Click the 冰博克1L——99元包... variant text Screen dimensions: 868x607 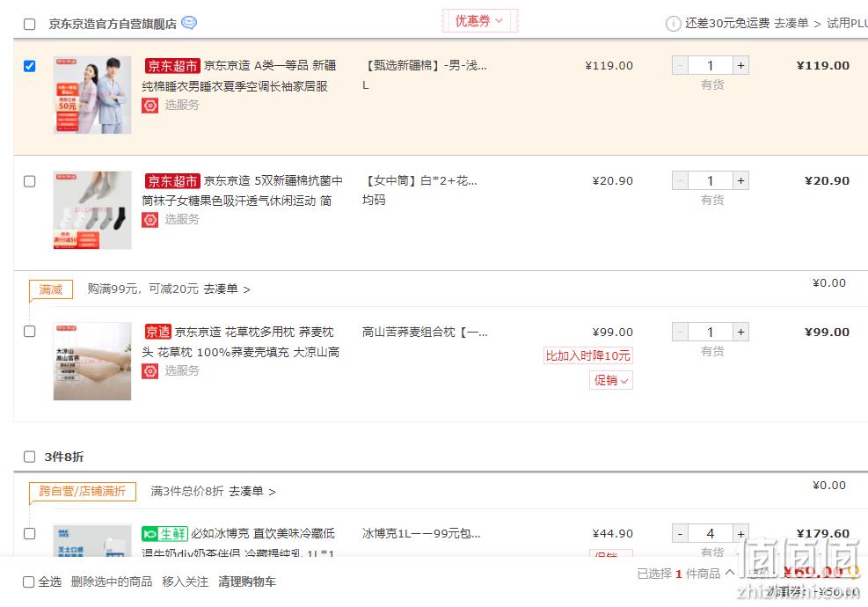pos(421,534)
